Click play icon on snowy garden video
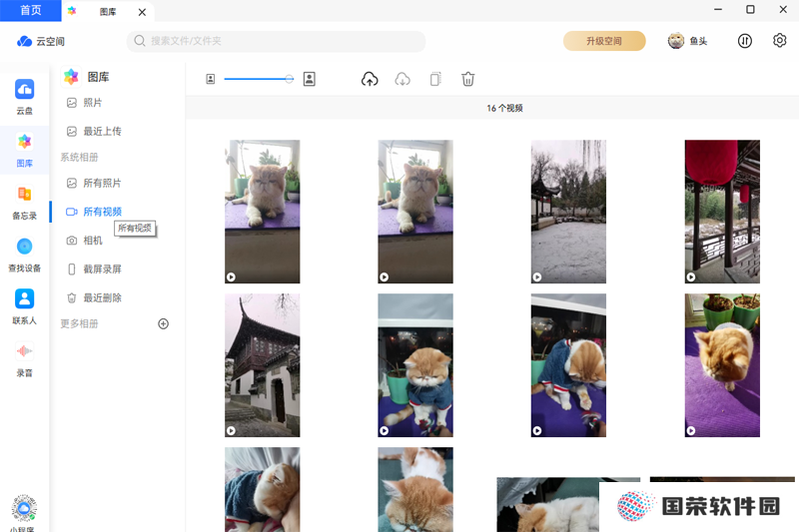Screen dimensions: 799x532 (537, 276)
